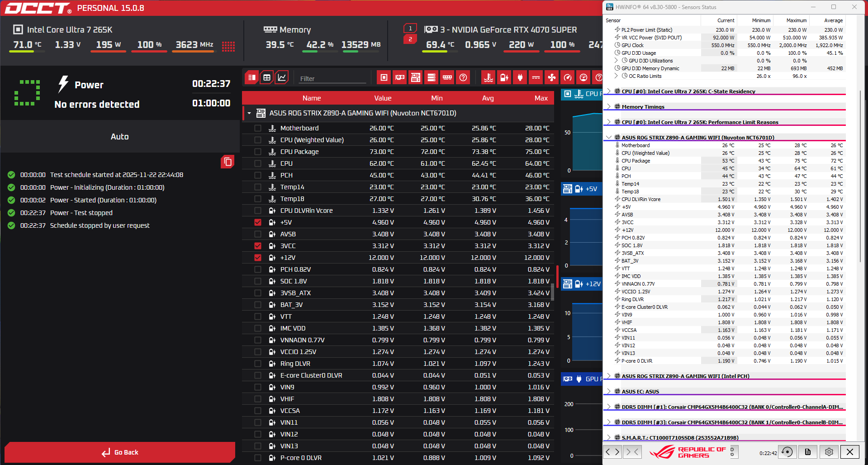The width and height of the screenshot is (868, 465).
Task: Sort the sensor table by Avg column
Action: coord(488,98)
